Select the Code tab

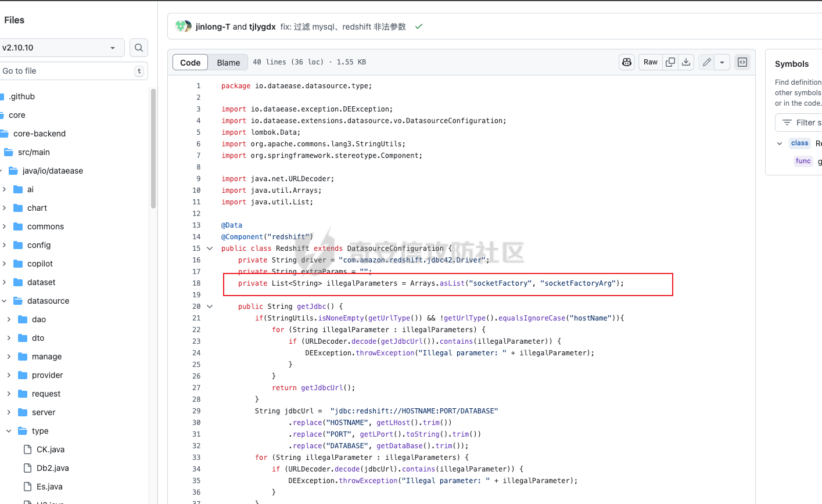[x=191, y=63]
